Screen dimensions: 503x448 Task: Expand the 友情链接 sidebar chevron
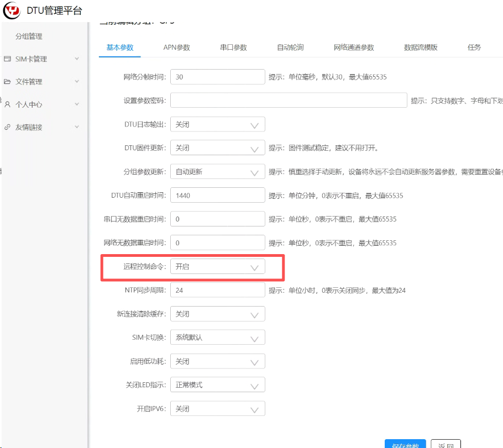[x=77, y=127]
